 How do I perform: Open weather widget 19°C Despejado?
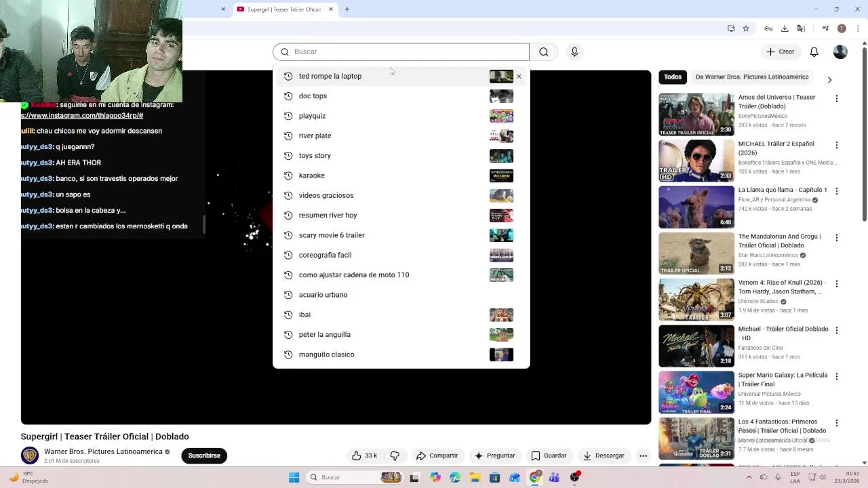[x=28, y=477]
